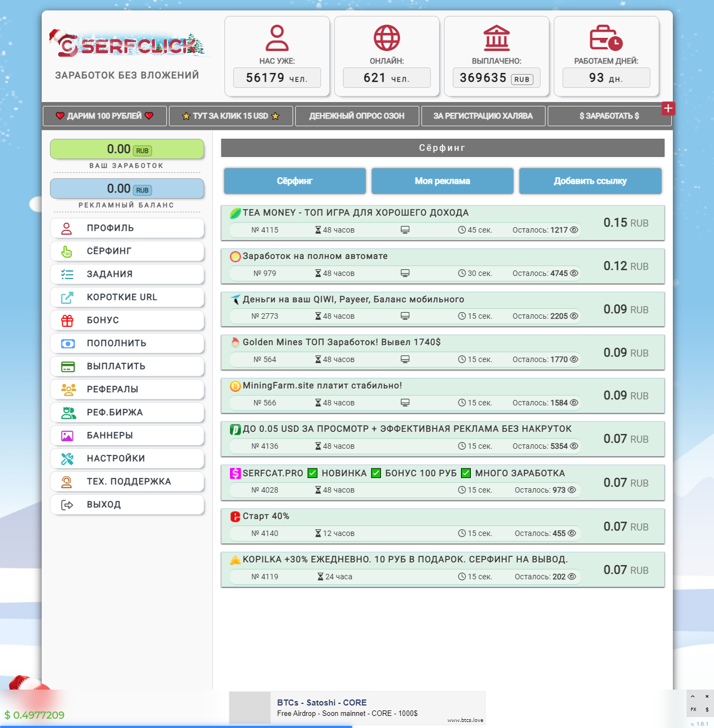This screenshot has height=728, width=714.
Task: Switch to the Моя реклама tab
Action: [x=442, y=181]
